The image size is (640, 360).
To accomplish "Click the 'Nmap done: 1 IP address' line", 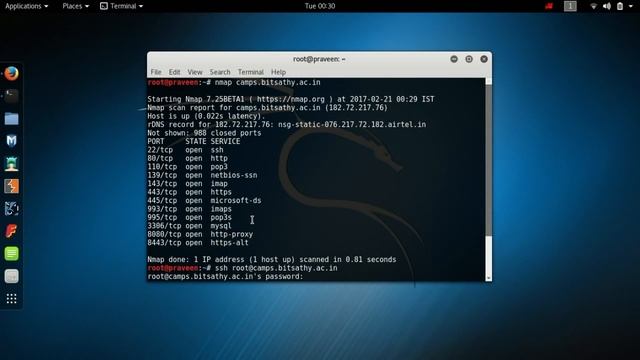I will 272,260.
